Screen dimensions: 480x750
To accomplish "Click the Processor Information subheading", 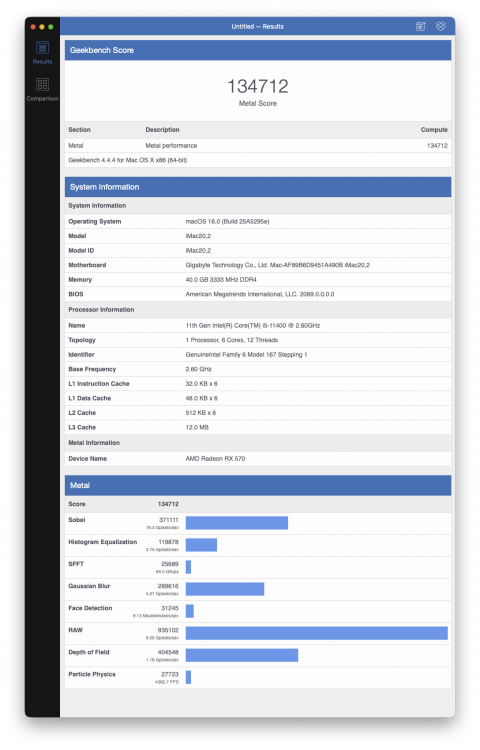I will coord(101,309).
